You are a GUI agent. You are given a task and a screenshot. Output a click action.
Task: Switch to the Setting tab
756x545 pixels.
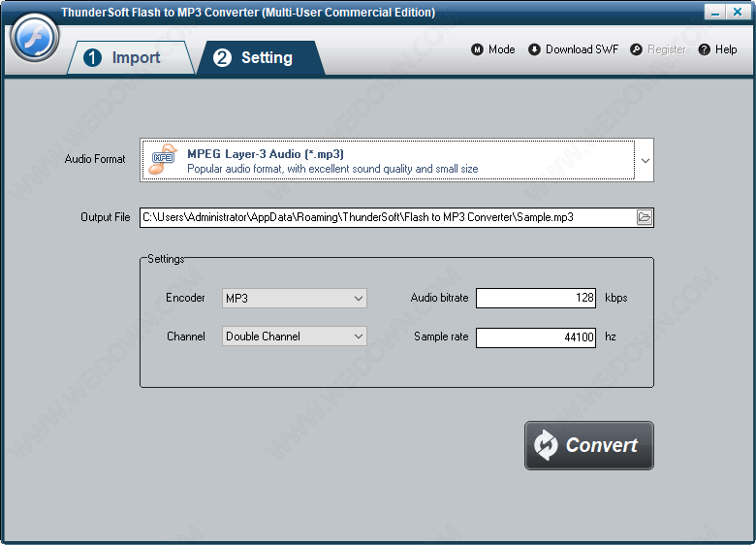coord(261,57)
